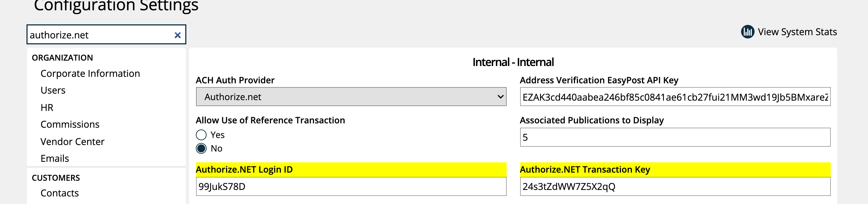Select Yes for Allow Use of Reference Transaction
Viewport: 868px width, 204px height.
[201, 135]
